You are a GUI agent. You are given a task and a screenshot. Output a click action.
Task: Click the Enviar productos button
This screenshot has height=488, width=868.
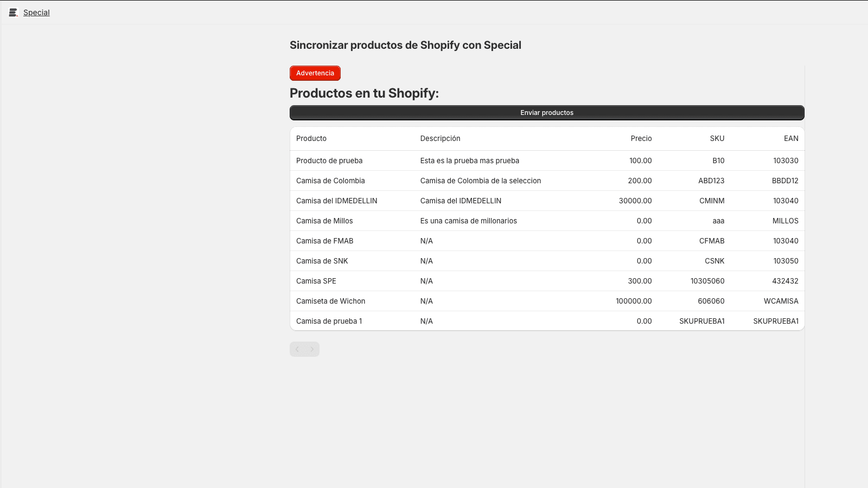pyautogui.click(x=546, y=112)
